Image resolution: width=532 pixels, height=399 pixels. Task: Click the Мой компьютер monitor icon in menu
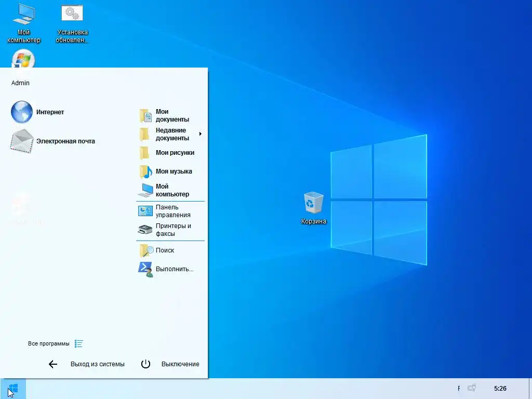(x=145, y=190)
